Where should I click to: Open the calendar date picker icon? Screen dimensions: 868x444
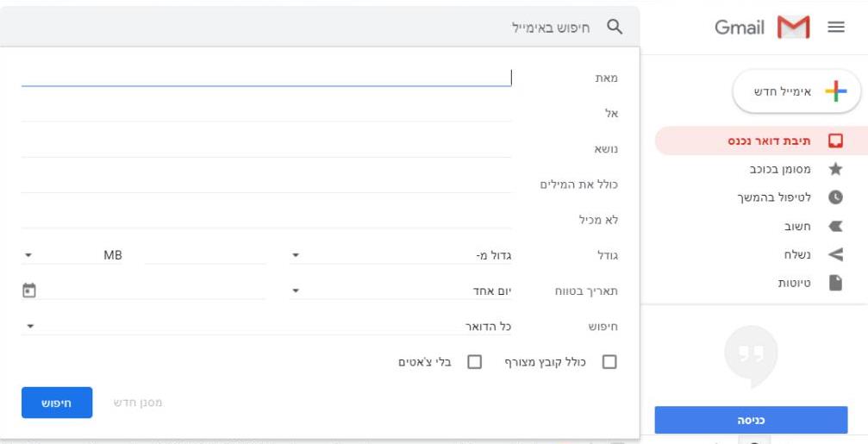pyautogui.click(x=29, y=291)
